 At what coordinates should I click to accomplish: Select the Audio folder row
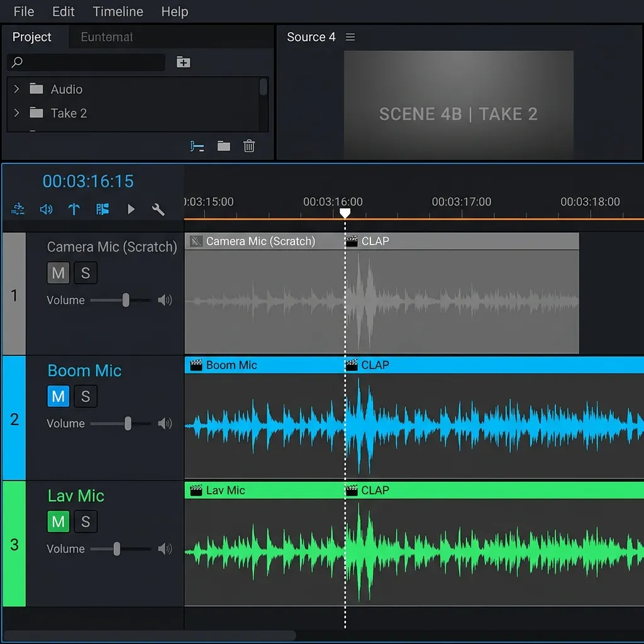[x=133, y=89]
